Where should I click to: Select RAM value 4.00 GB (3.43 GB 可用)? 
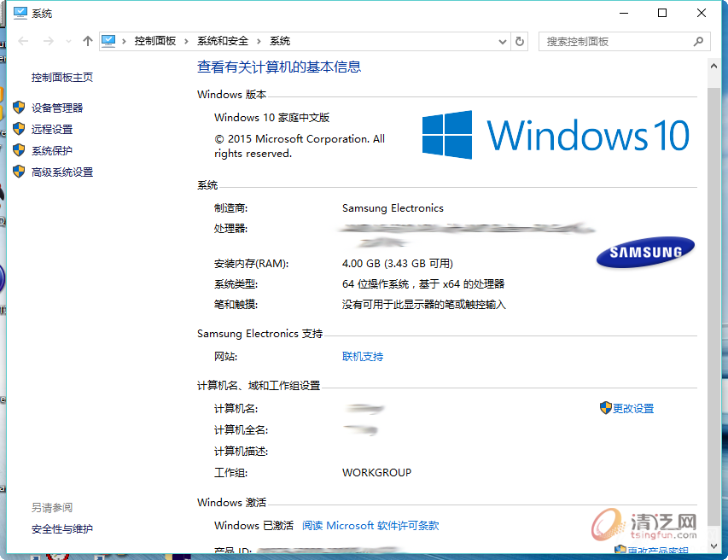pyautogui.click(x=398, y=263)
